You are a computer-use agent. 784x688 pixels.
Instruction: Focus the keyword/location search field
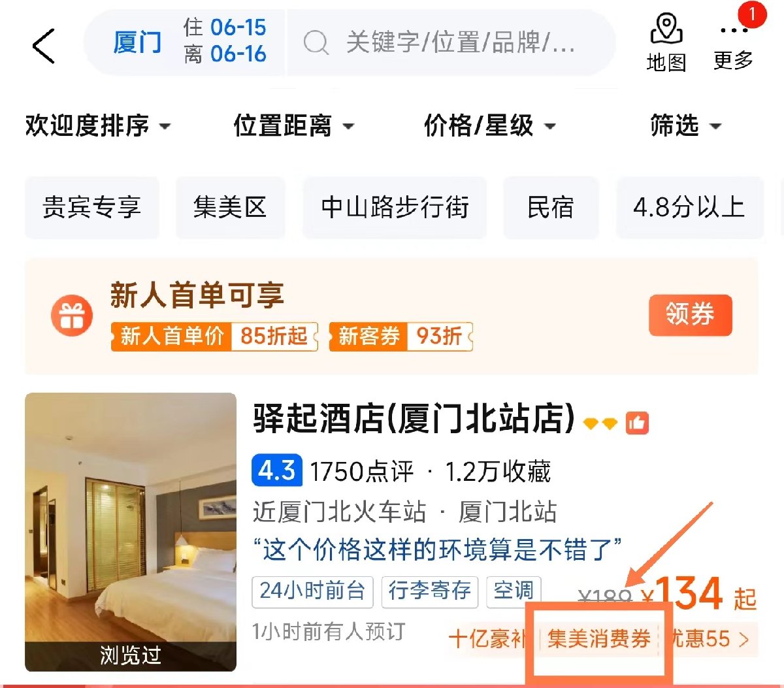click(451, 43)
